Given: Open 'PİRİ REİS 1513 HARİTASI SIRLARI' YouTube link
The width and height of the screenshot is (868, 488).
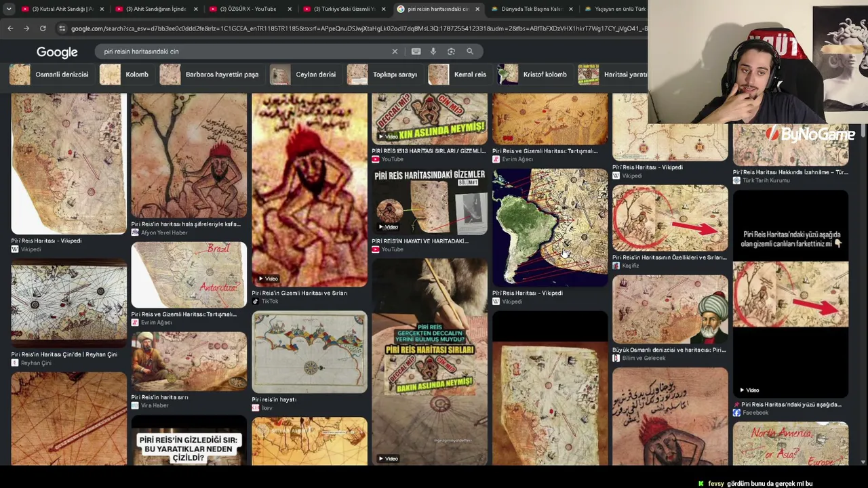Looking at the screenshot, I should [429, 151].
